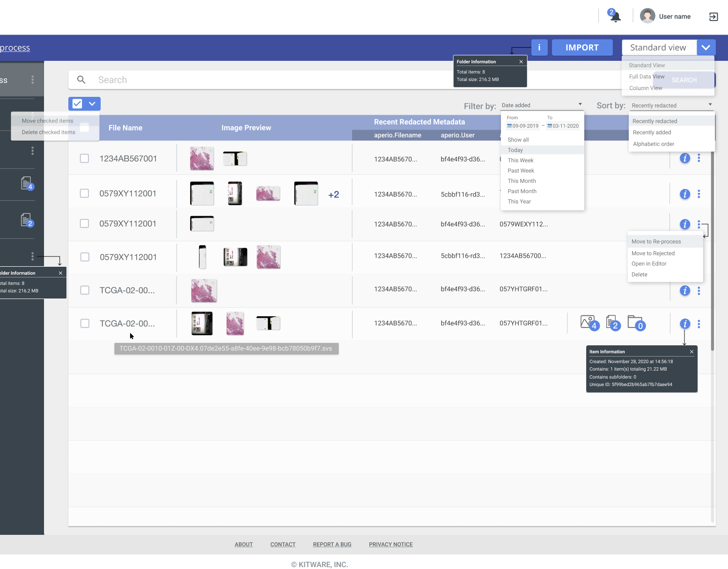The width and height of the screenshot is (728, 569).
Task: Select Today in date filter
Action: [x=542, y=150]
